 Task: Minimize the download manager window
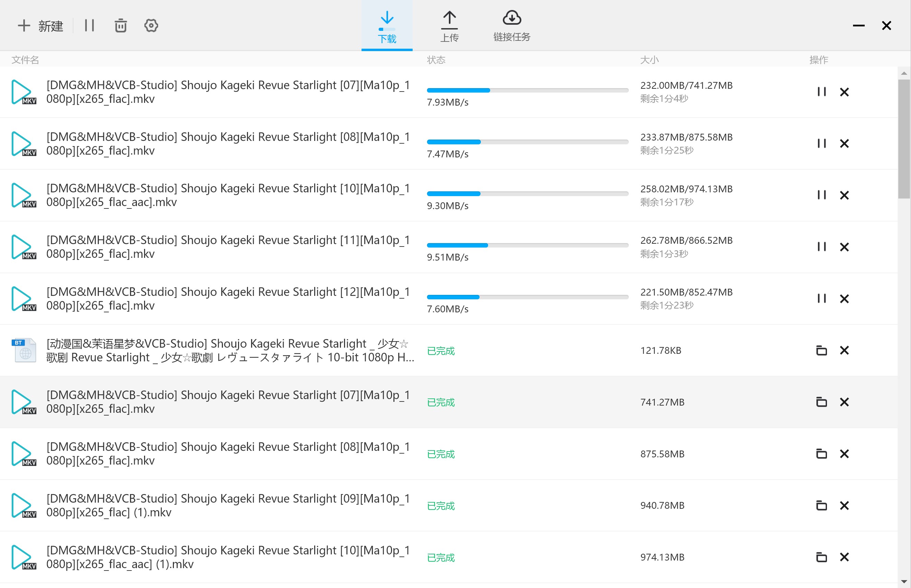[859, 26]
